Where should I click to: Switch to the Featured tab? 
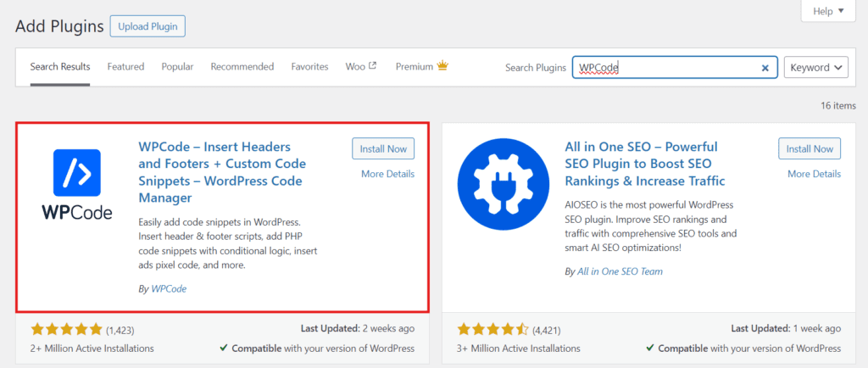[x=125, y=66]
